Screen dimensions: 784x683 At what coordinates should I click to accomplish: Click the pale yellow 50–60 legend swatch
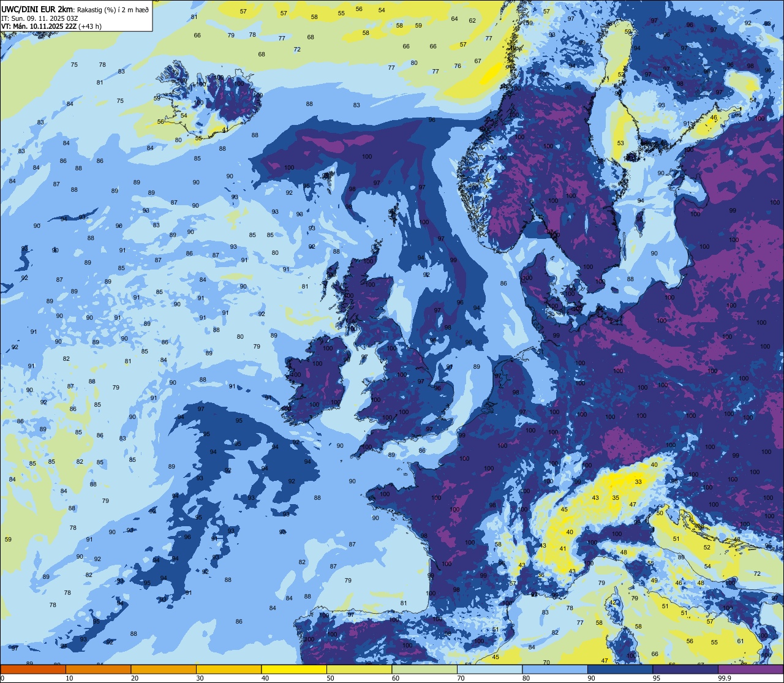(x=359, y=669)
